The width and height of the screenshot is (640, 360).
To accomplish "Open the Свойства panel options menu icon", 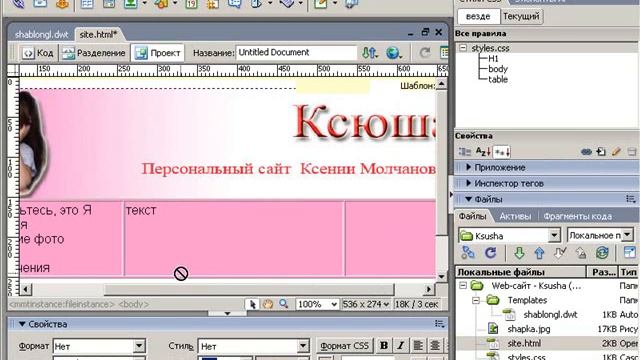I will [x=440, y=324].
